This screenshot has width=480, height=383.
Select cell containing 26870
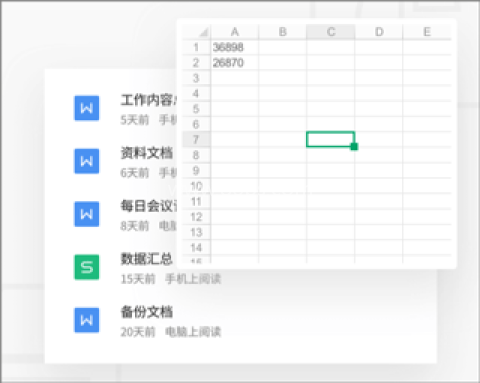(x=235, y=63)
